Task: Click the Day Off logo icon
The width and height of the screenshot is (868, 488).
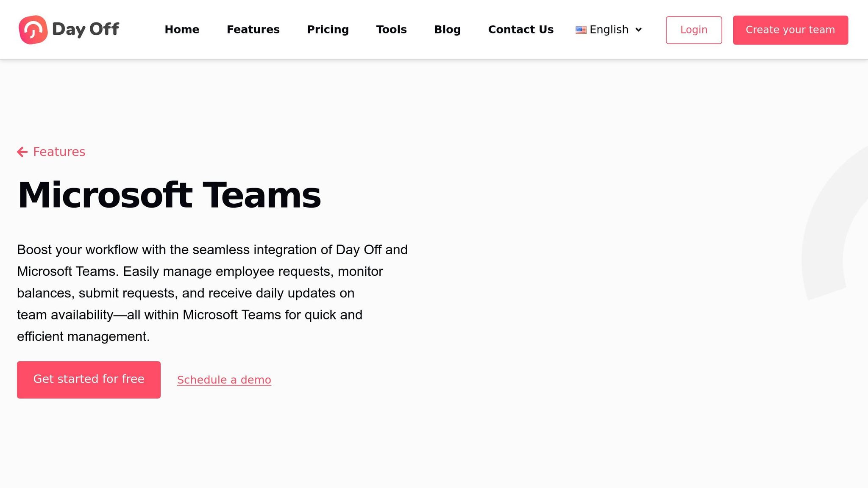Action: [33, 30]
